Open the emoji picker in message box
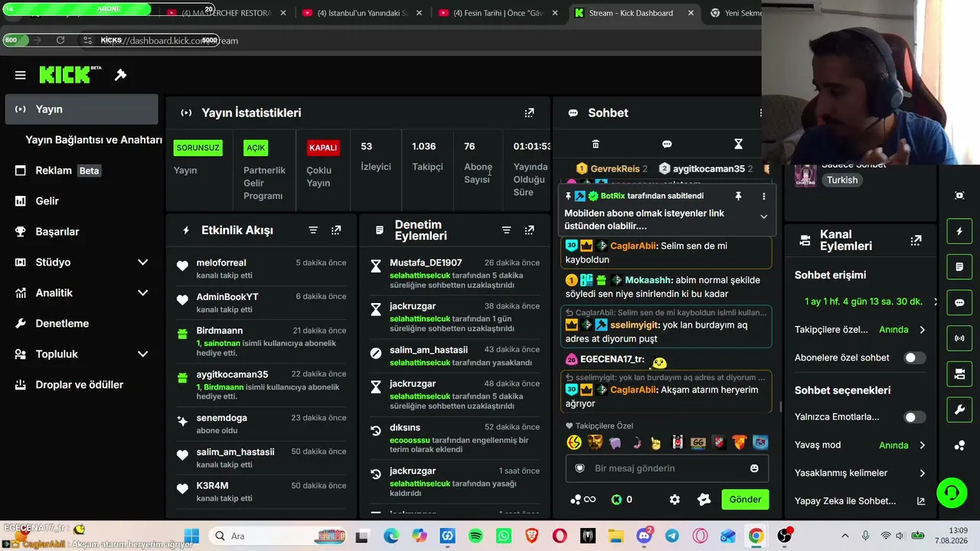 click(754, 468)
